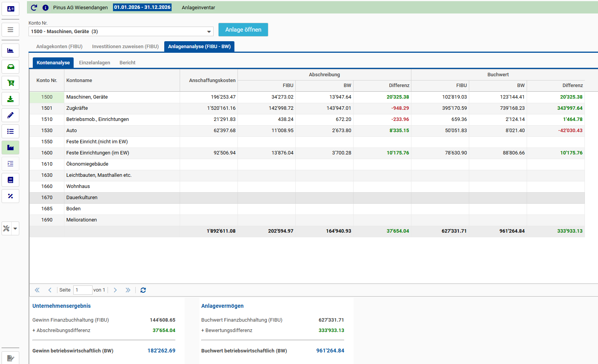Open the shopping cart sidebar icon
Image resolution: width=598 pixels, height=364 pixels.
[x=10, y=83]
